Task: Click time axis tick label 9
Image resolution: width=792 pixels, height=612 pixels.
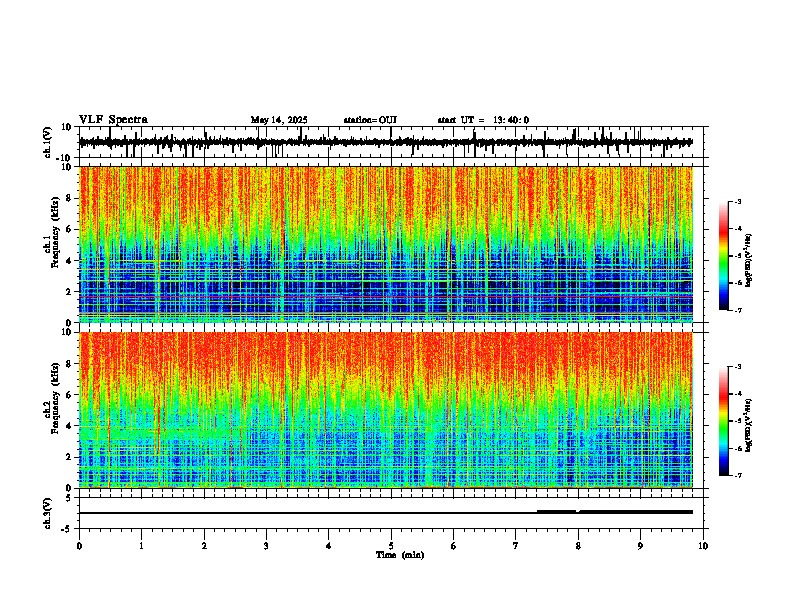Action: point(640,546)
